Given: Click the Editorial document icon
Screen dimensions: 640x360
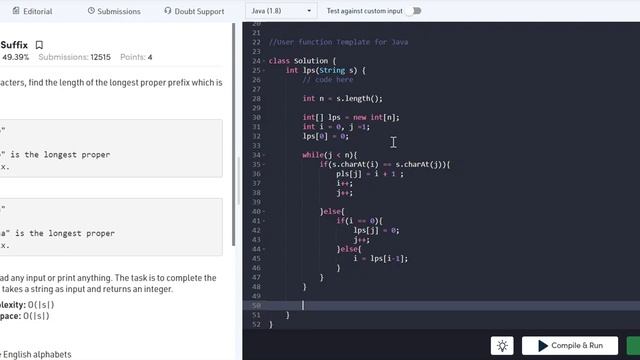Looking at the screenshot, I should point(16,11).
